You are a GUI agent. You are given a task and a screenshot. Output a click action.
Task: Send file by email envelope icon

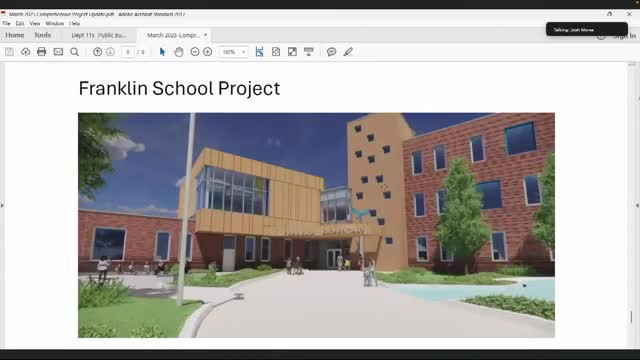pos(58,52)
